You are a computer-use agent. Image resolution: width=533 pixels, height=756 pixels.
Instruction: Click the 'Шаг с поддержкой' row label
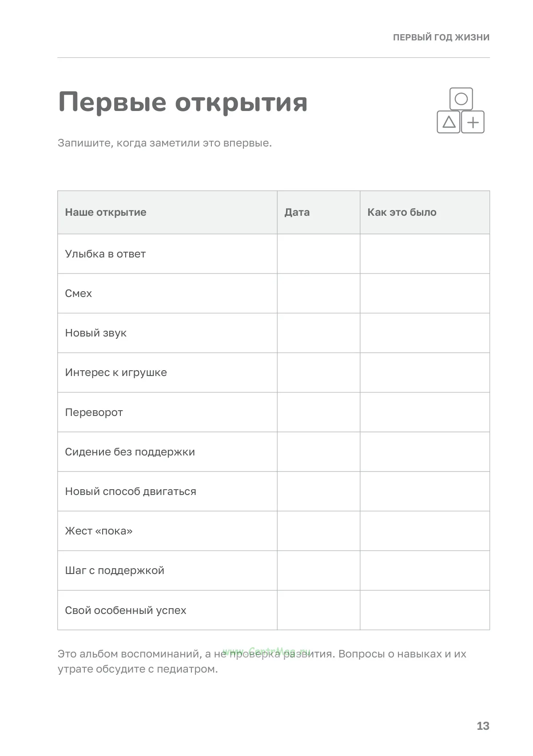(x=115, y=570)
